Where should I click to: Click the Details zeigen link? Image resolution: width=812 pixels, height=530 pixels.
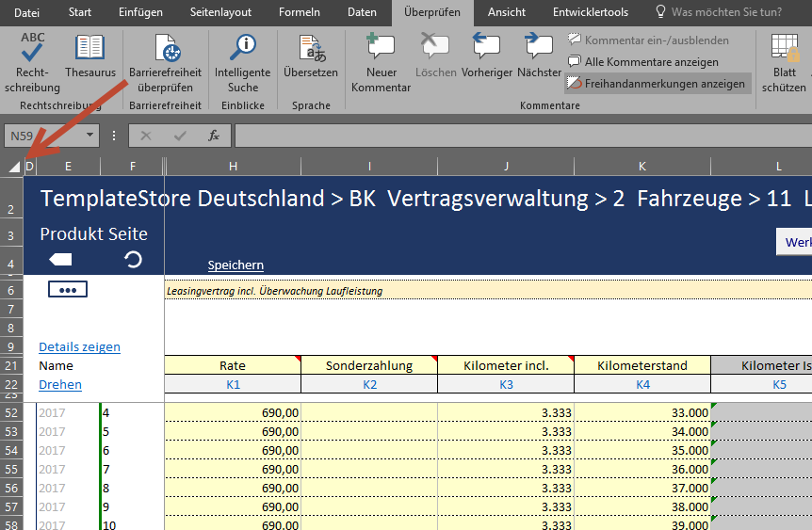tap(79, 346)
